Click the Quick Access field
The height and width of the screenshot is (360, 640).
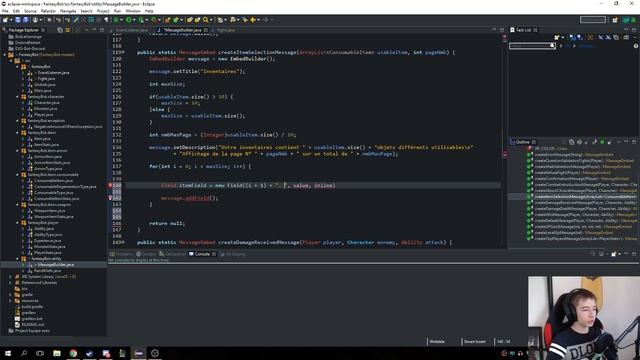tap(593, 20)
